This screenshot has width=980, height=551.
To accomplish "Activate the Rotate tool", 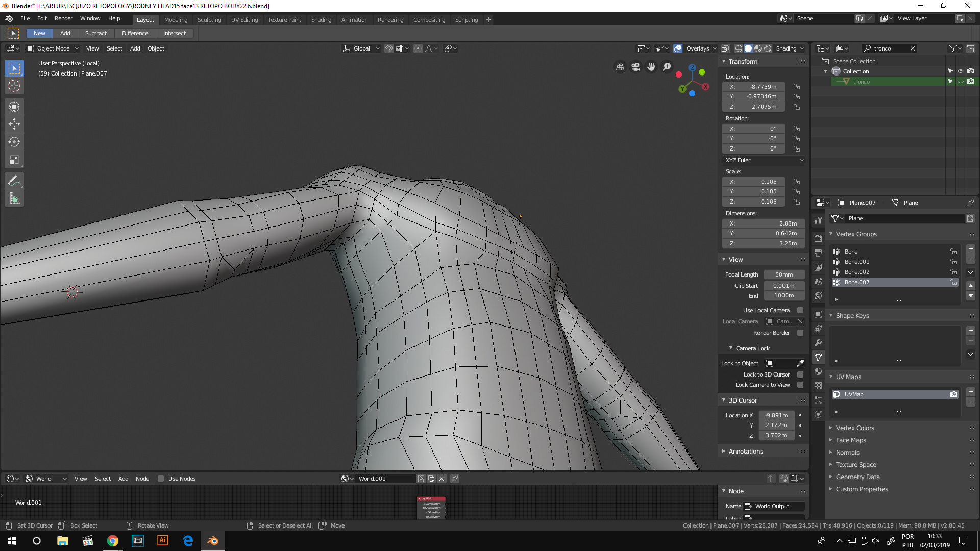I will [x=14, y=142].
